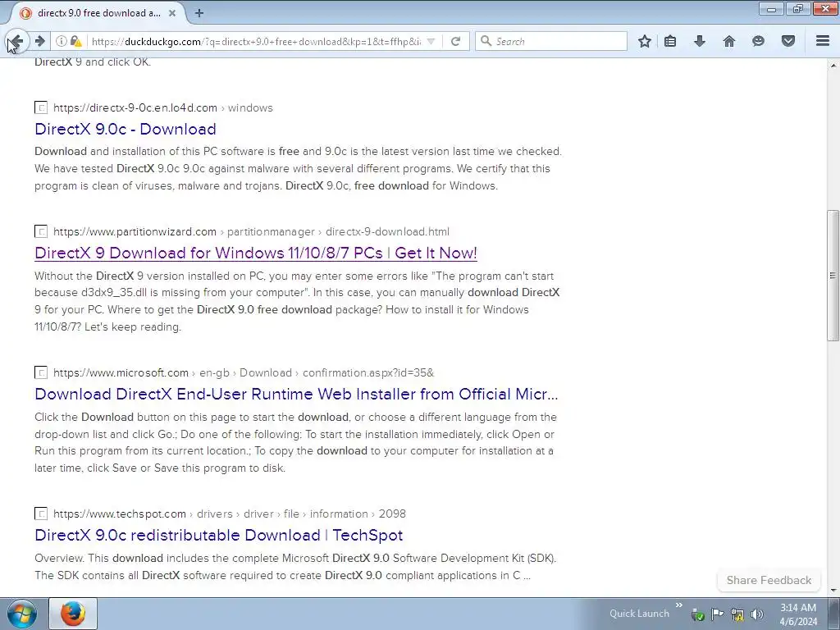Click the scrollbar down arrow
Screen dimensions: 840x630
tap(833, 591)
